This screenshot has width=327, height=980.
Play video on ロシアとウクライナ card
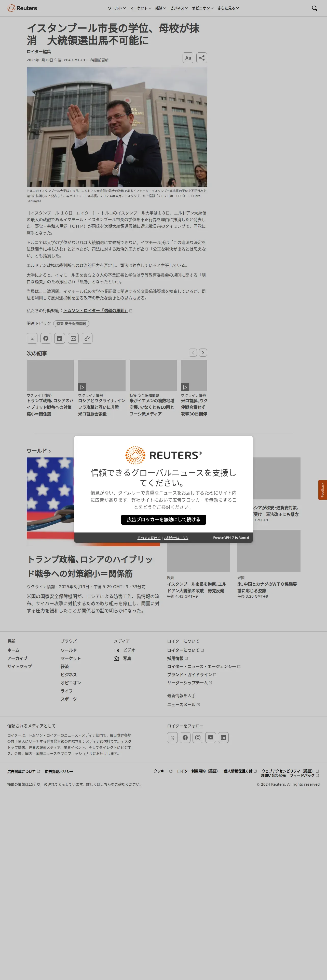click(82, 387)
